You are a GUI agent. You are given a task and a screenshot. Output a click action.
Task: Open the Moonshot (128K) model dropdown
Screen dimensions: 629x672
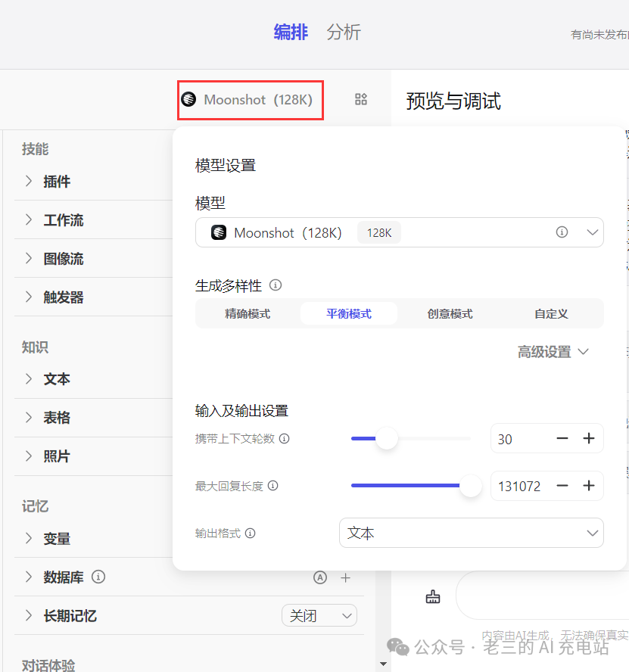point(399,232)
